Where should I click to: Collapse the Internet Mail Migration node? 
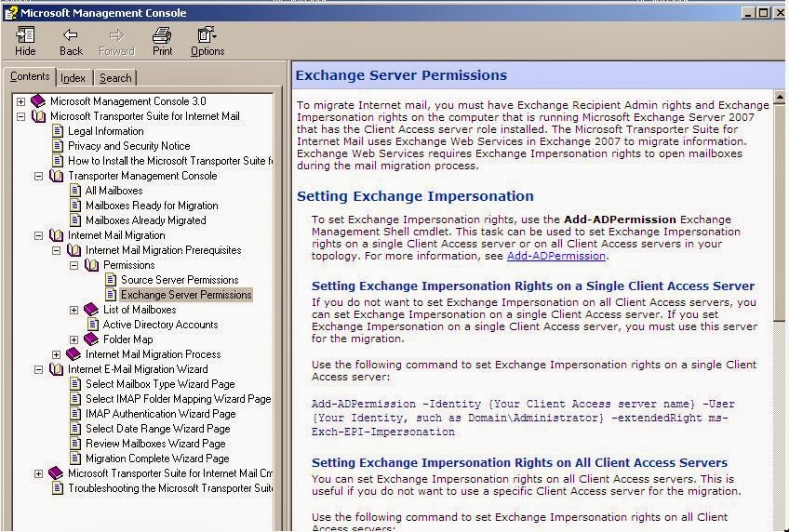click(x=38, y=235)
